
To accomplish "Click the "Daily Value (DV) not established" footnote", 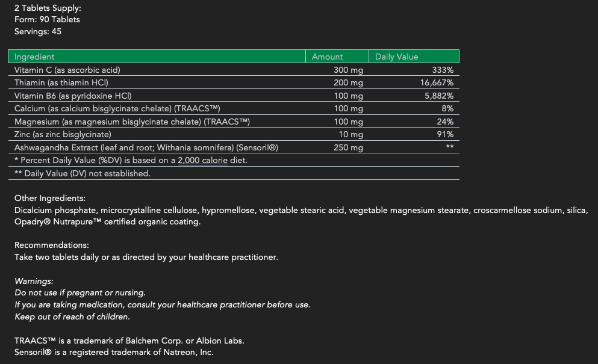I will (x=83, y=173).
